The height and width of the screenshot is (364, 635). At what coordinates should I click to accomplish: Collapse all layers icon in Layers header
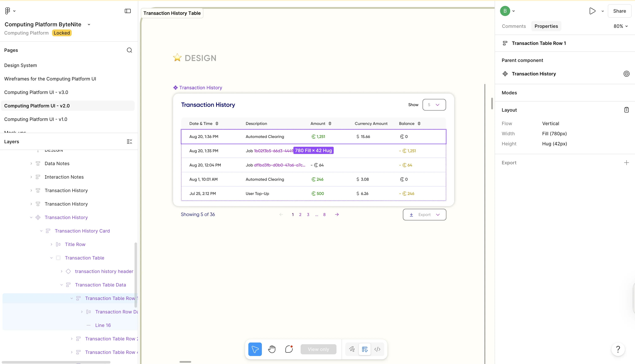click(x=129, y=142)
